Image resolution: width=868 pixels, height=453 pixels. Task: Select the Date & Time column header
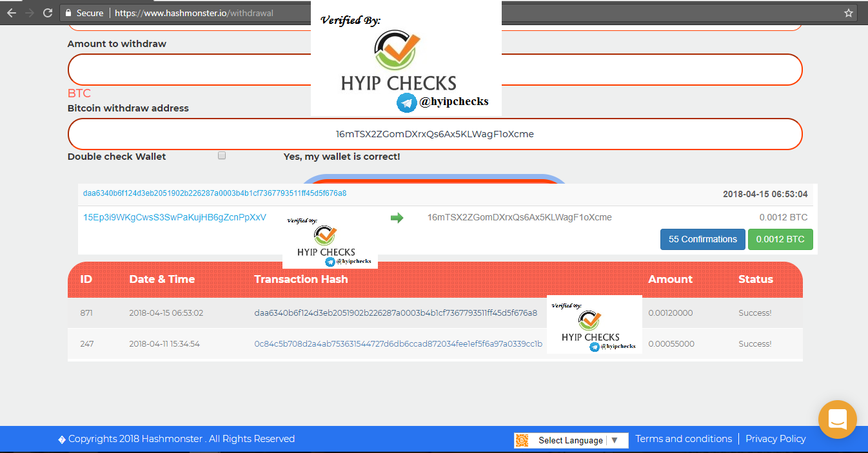point(162,279)
